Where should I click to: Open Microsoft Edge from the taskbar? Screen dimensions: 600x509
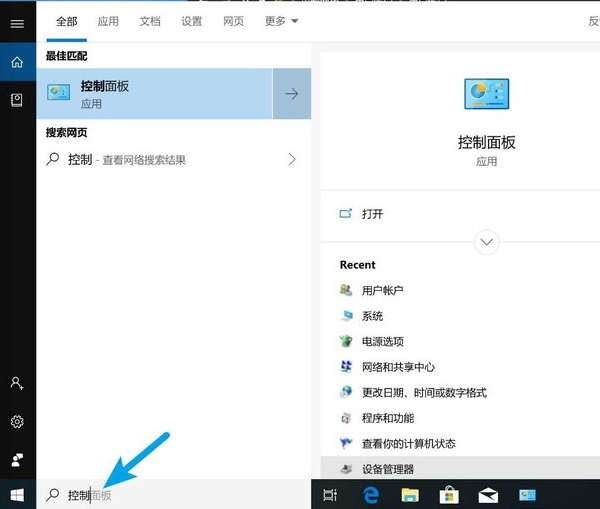coord(371,495)
